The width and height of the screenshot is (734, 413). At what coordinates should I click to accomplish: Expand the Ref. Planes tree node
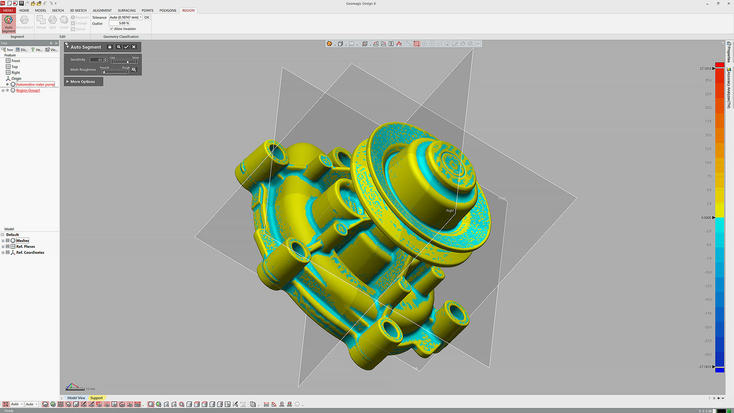3,247
